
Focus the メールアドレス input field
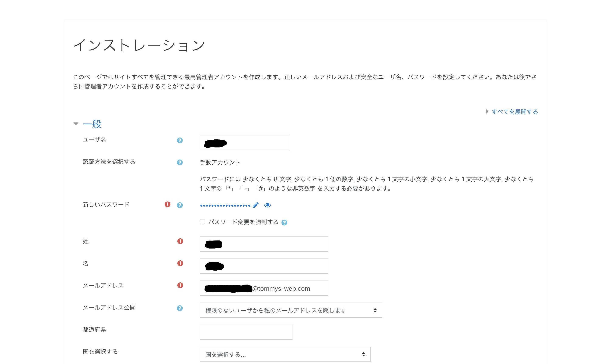(x=264, y=288)
